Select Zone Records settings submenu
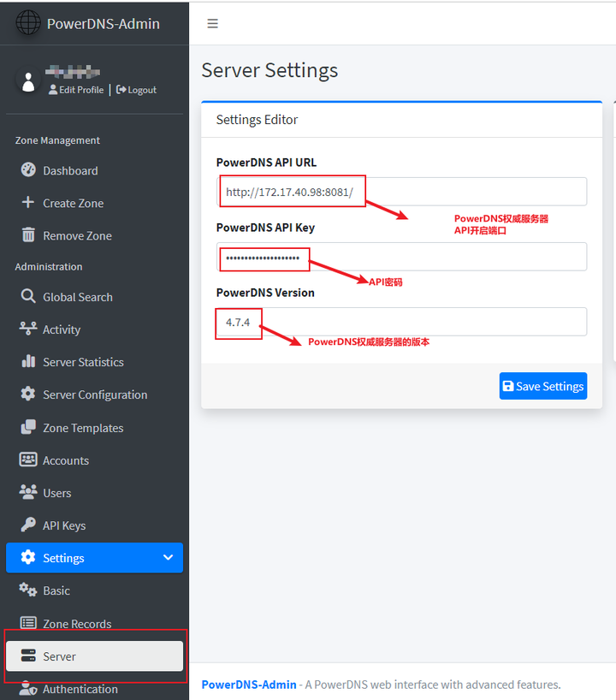 tap(94, 624)
